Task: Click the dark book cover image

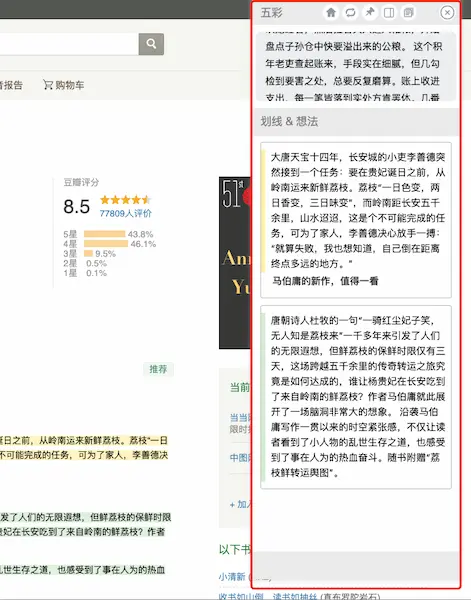Action: tap(235, 262)
